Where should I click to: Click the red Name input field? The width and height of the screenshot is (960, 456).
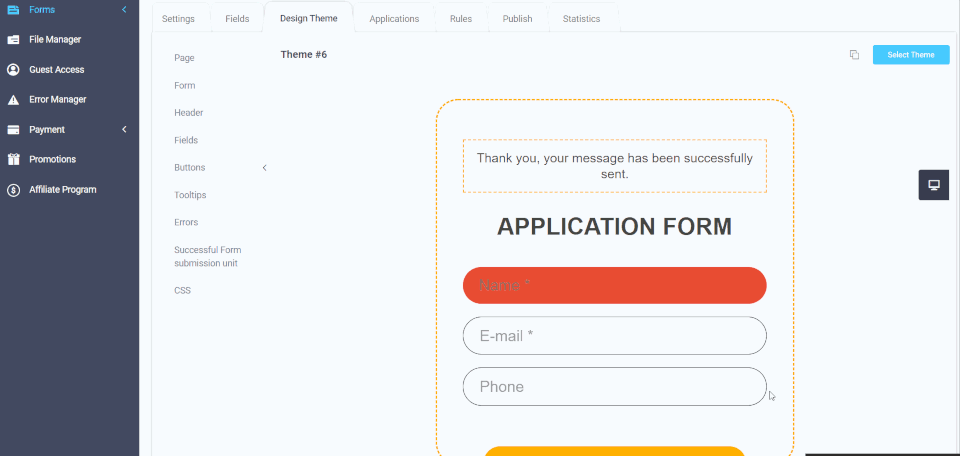(x=614, y=285)
